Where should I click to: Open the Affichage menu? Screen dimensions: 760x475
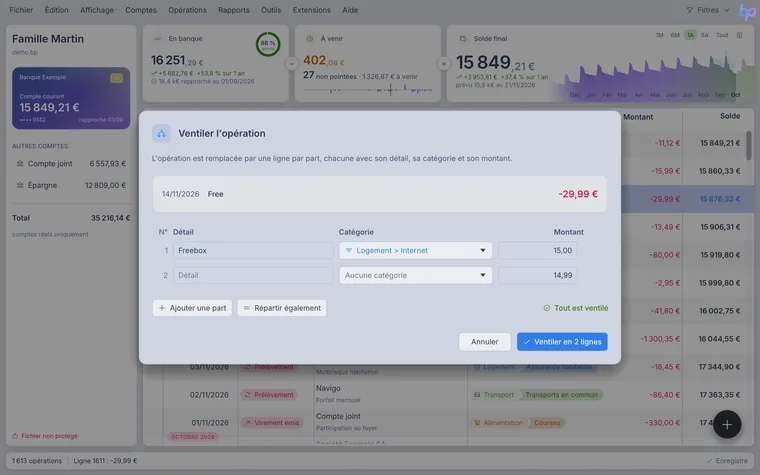(97, 10)
